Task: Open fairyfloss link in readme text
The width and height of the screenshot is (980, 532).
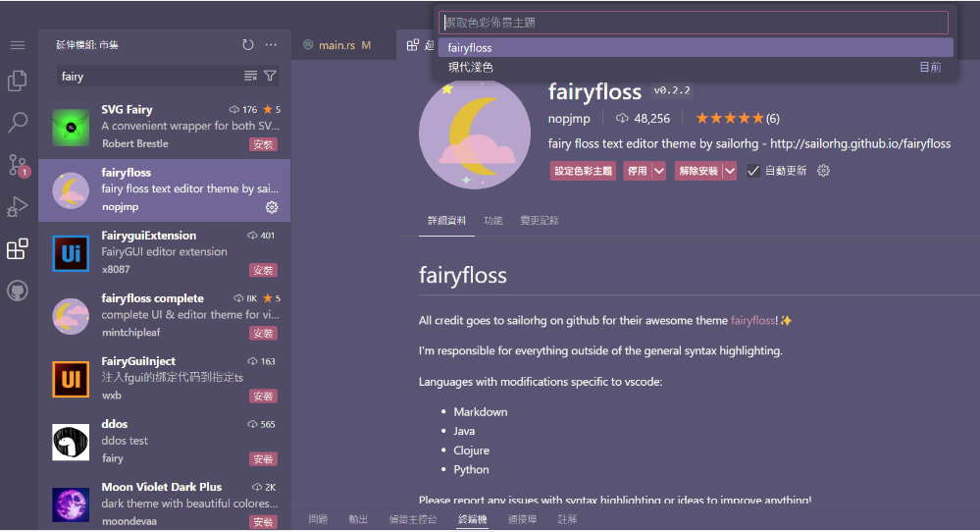Action: pyautogui.click(x=752, y=320)
